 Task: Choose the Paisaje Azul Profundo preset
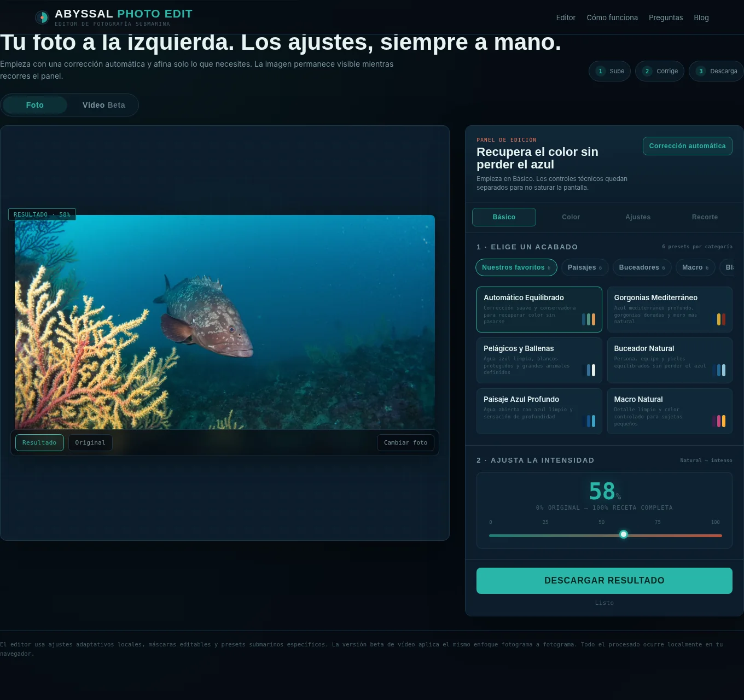tap(539, 411)
